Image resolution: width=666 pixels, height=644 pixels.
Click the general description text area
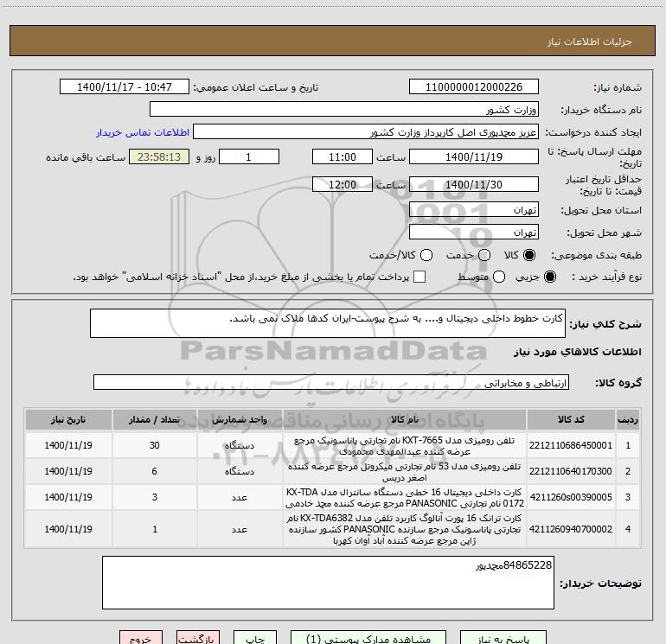[328, 323]
